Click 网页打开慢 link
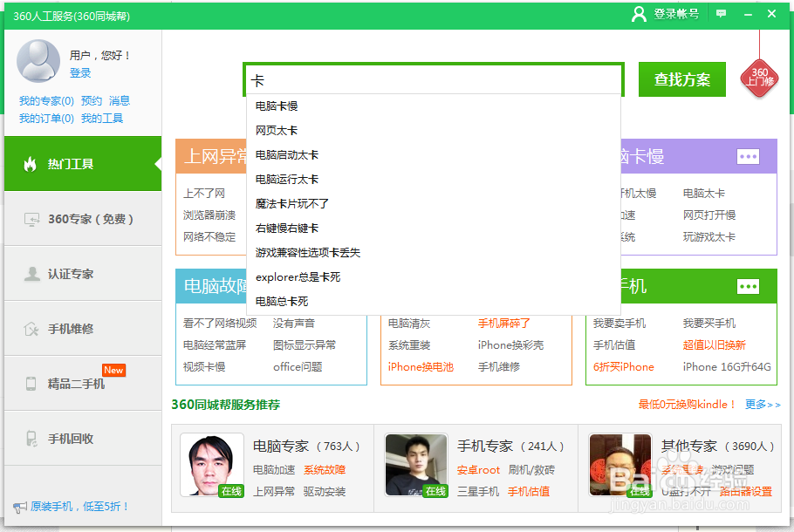794x532 pixels. coord(708,215)
